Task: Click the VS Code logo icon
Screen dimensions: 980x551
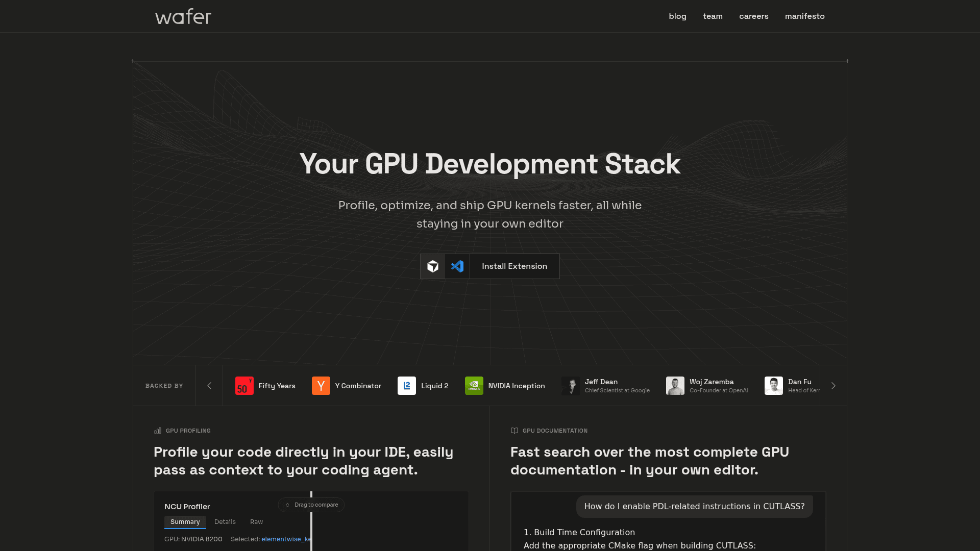Action: click(x=457, y=266)
